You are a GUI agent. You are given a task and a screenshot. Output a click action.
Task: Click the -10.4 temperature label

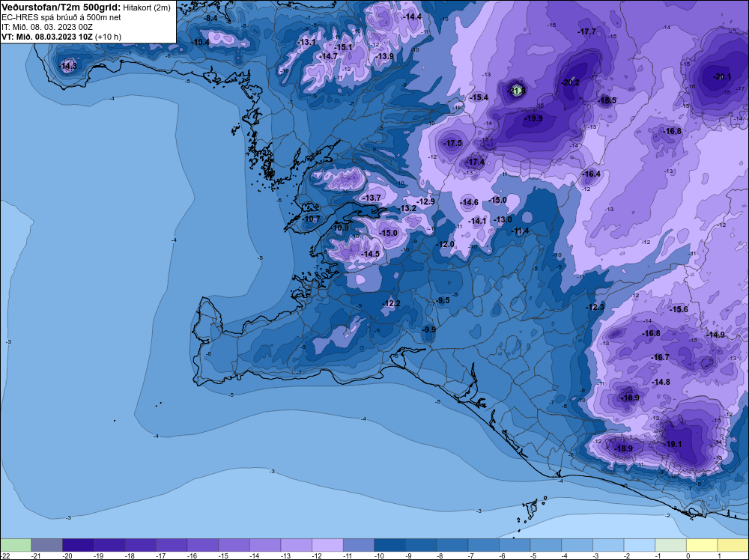coord(201,42)
